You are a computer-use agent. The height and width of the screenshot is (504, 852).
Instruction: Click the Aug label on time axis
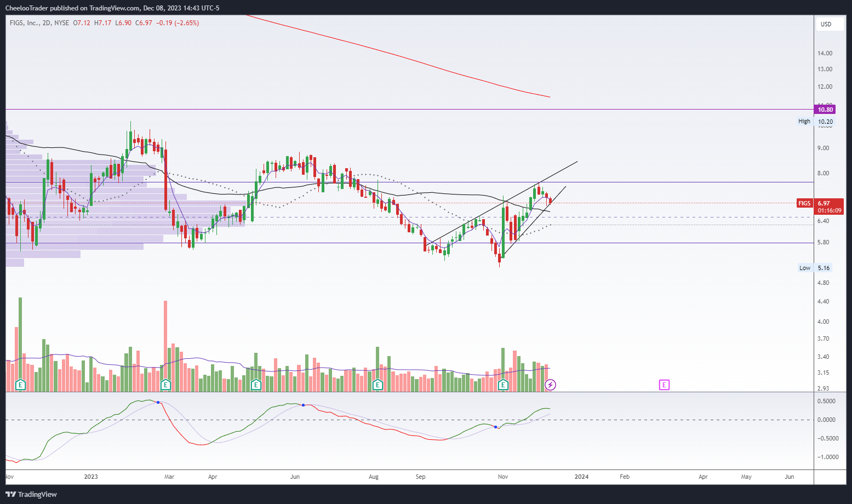[x=374, y=477]
